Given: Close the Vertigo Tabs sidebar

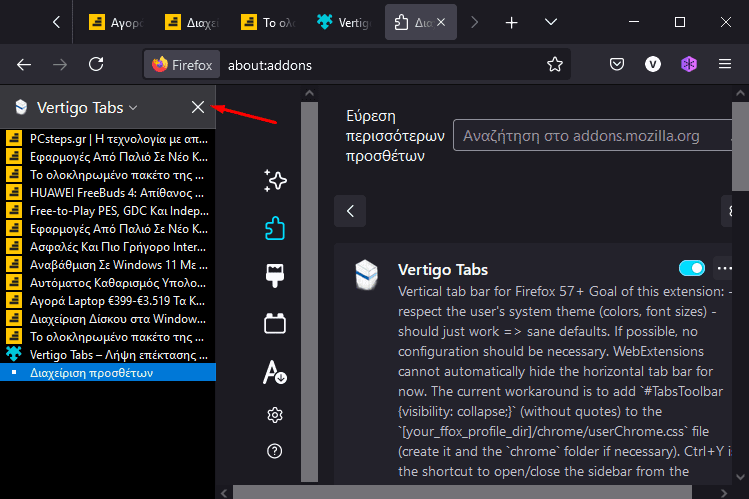Looking at the screenshot, I should click(x=198, y=107).
